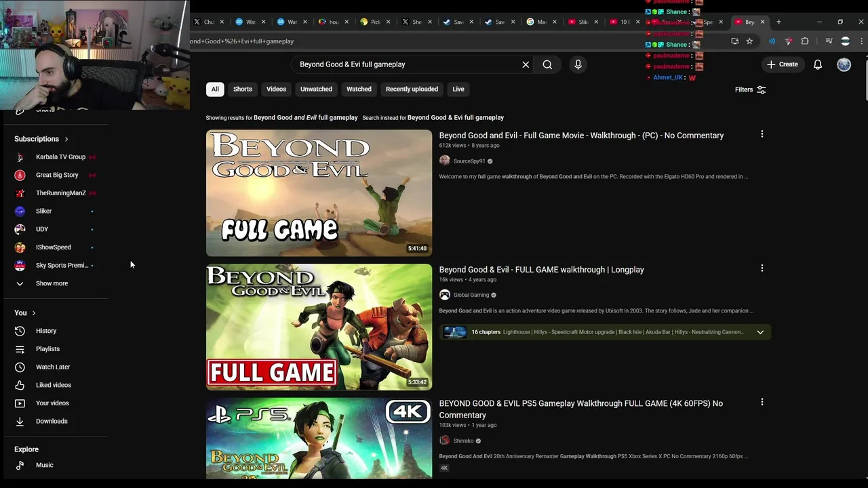Open Karbala TV Group subscription

(x=56, y=157)
